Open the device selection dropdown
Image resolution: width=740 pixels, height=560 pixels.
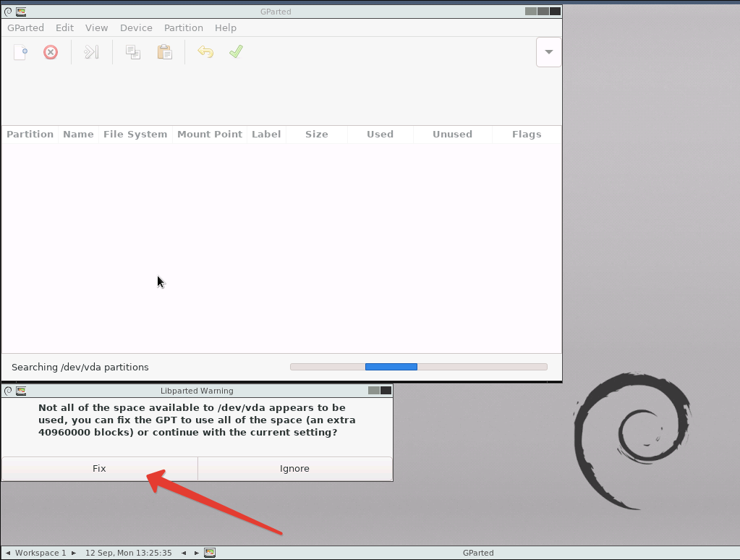(x=548, y=51)
